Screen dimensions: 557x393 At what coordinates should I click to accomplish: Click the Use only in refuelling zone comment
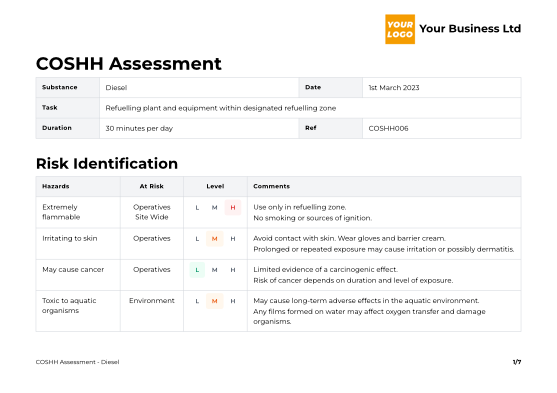pyautogui.click(x=299, y=207)
